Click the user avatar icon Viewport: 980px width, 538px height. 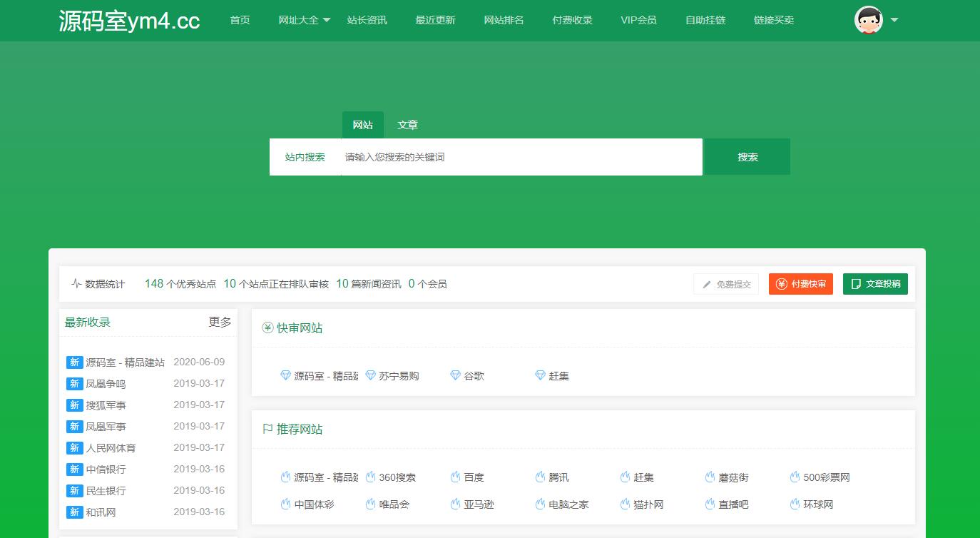tap(869, 20)
